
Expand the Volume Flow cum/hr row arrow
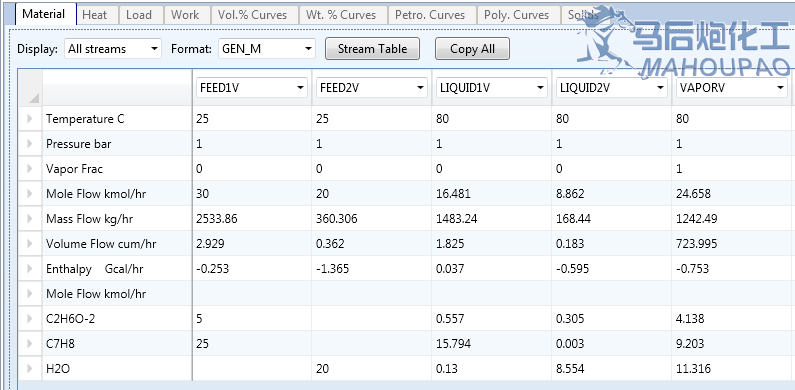tap(29, 243)
